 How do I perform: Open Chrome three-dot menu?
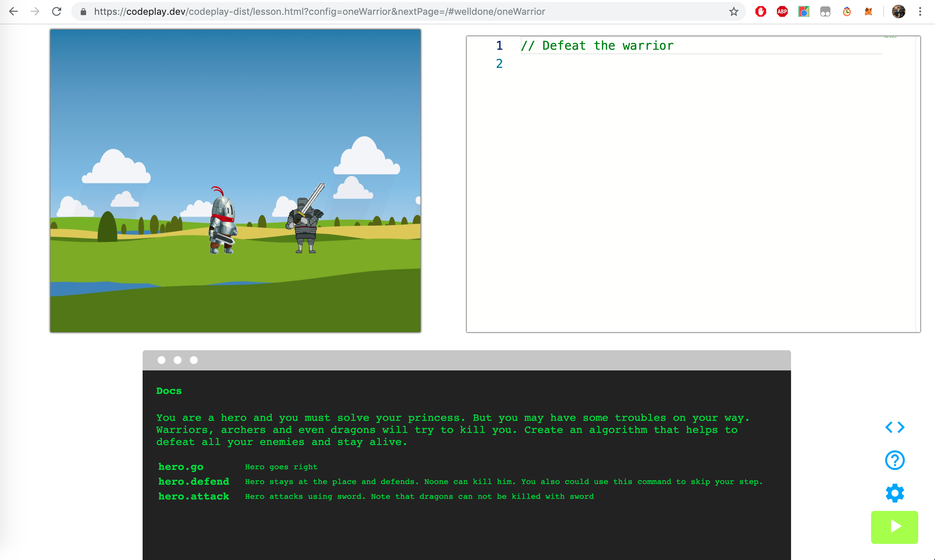[x=920, y=12]
